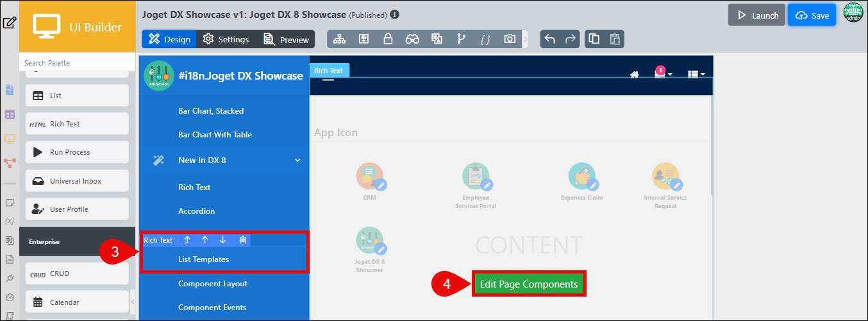Switch to the Preview tab

pyautogui.click(x=286, y=39)
